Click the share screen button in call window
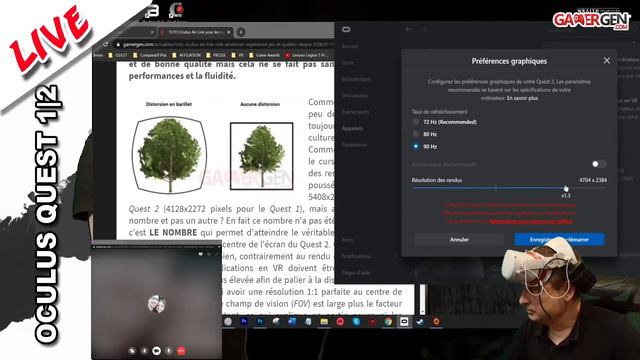This screenshot has width=640, height=360. click(132, 351)
